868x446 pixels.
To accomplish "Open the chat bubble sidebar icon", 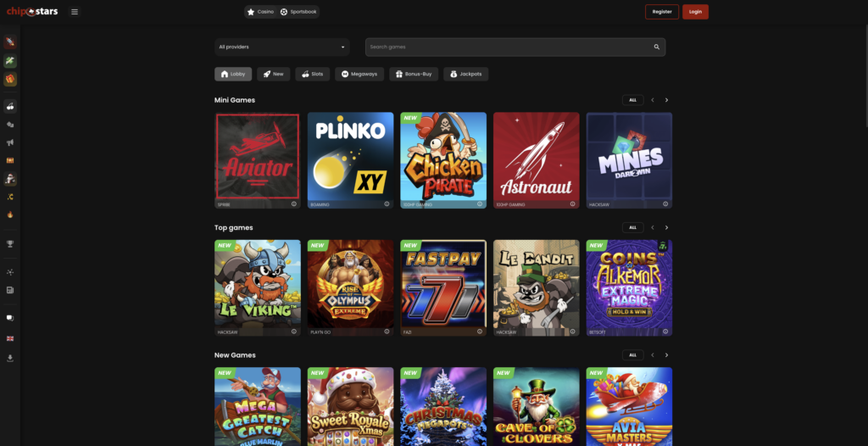I will [10, 318].
